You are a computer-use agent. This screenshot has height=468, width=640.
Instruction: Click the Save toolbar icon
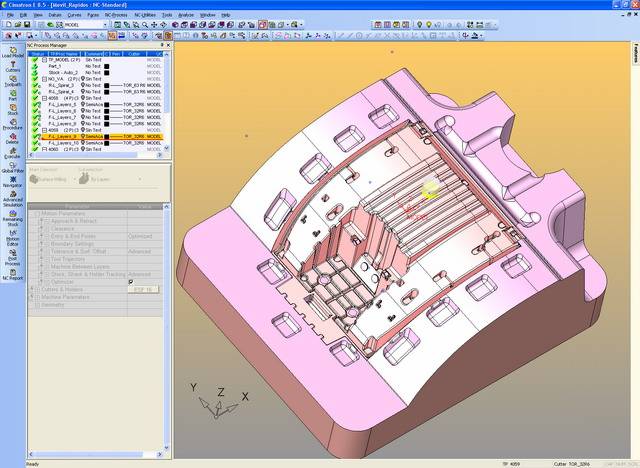[27, 25]
